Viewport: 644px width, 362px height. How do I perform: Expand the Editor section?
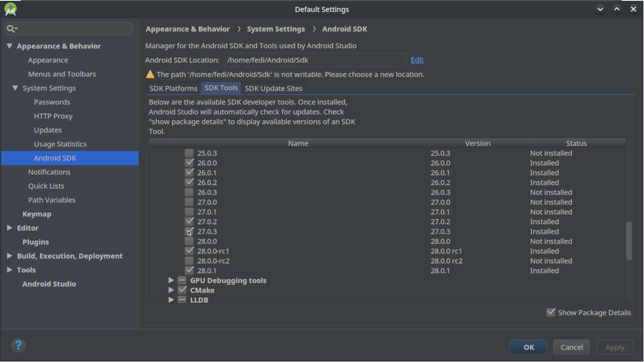tap(10, 228)
